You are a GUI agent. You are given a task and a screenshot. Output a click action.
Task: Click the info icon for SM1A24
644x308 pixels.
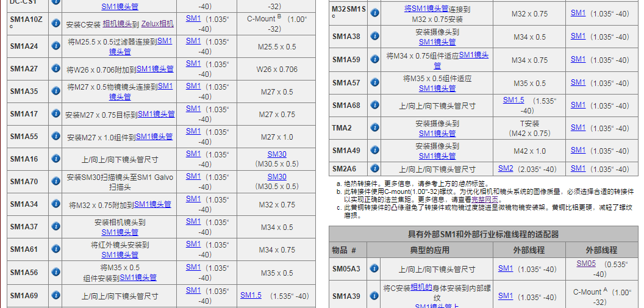[55, 46]
